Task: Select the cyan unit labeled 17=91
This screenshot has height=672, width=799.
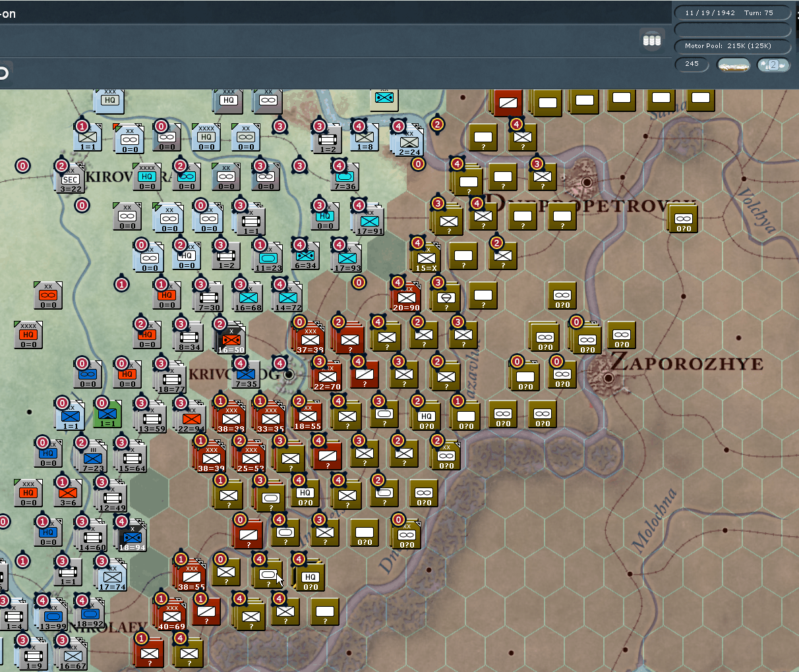Action: (x=369, y=221)
